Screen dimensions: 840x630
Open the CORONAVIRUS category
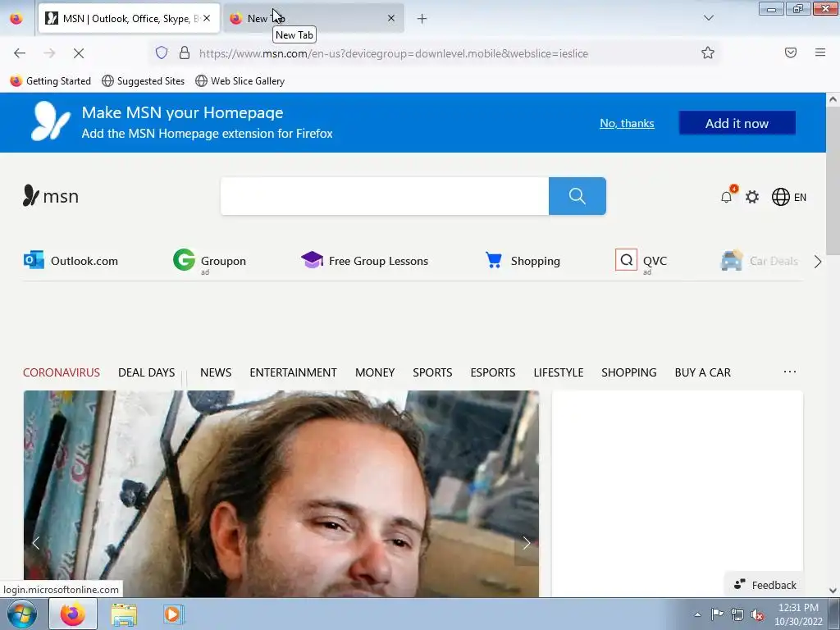[62, 372]
